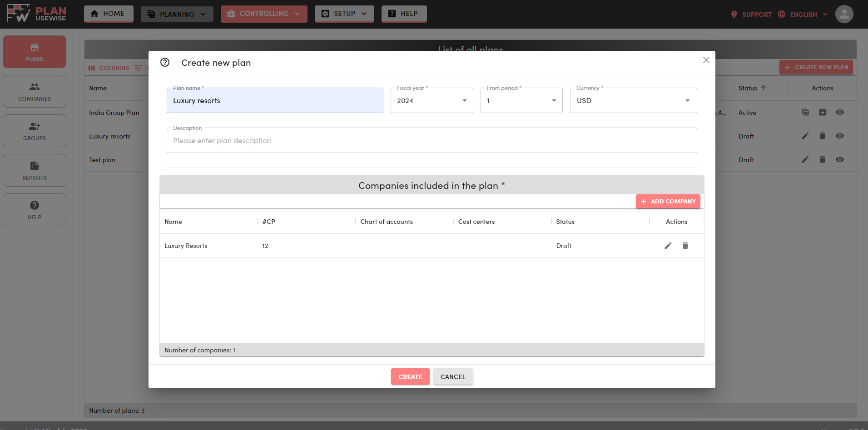The height and width of the screenshot is (430, 868).
Task: Edit the Luxury resorts plan in background list
Action: point(805,136)
